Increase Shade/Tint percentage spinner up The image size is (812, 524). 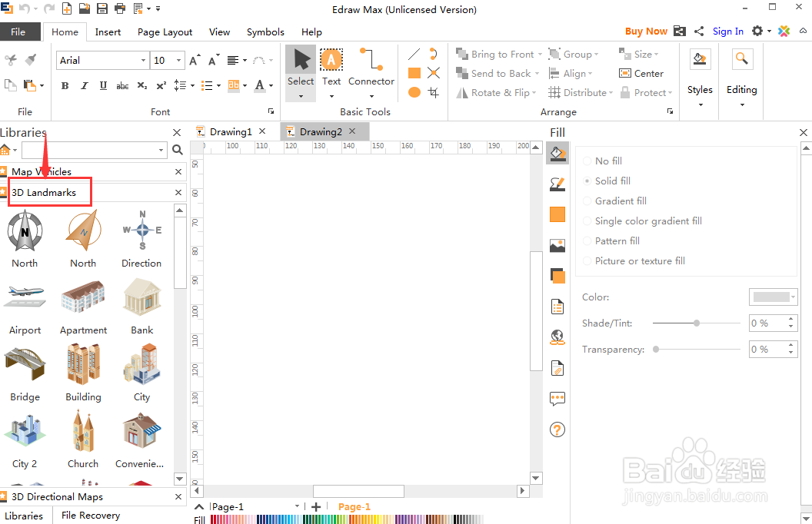[x=790, y=319]
